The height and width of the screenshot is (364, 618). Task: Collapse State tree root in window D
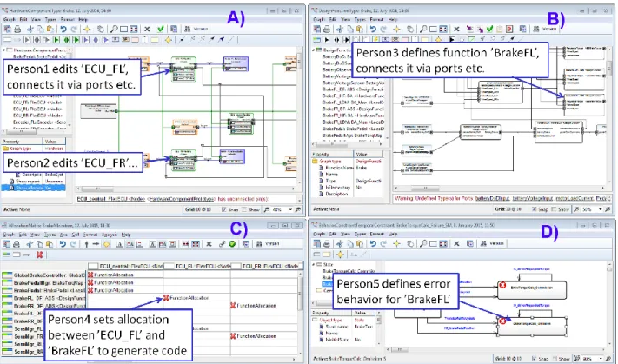pyautogui.click(x=314, y=264)
